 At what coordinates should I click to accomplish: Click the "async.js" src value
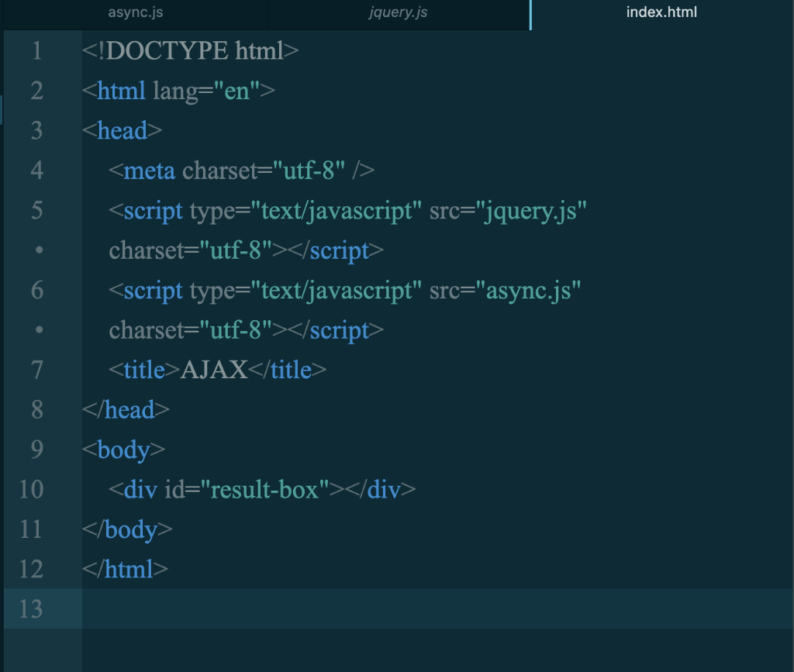pyautogui.click(x=528, y=291)
